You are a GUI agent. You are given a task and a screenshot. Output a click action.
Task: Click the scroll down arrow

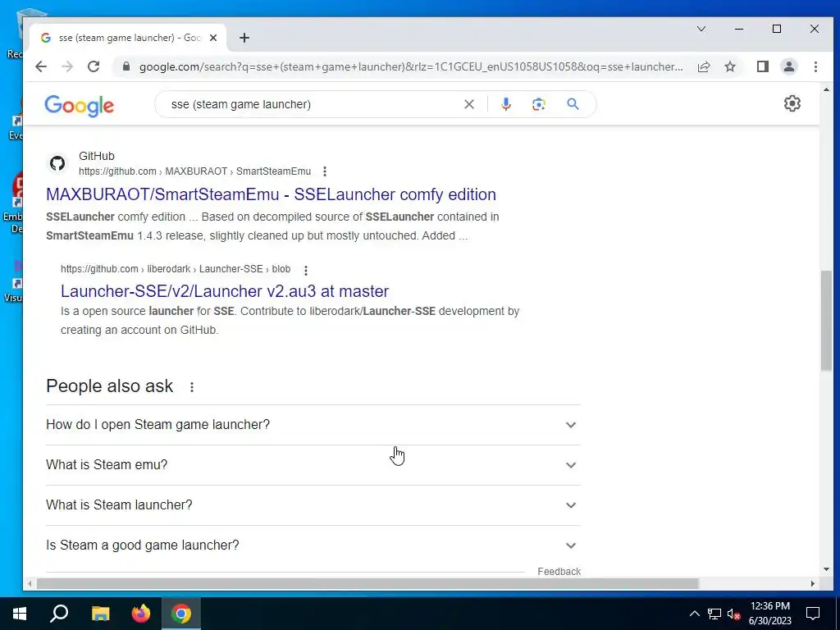tap(826, 569)
